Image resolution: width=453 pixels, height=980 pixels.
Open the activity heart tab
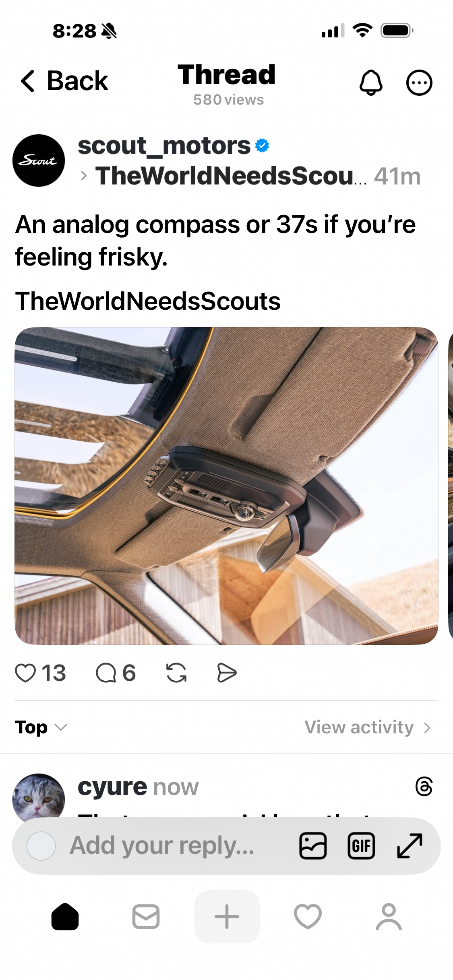pyautogui.click(x=308, y=917)
